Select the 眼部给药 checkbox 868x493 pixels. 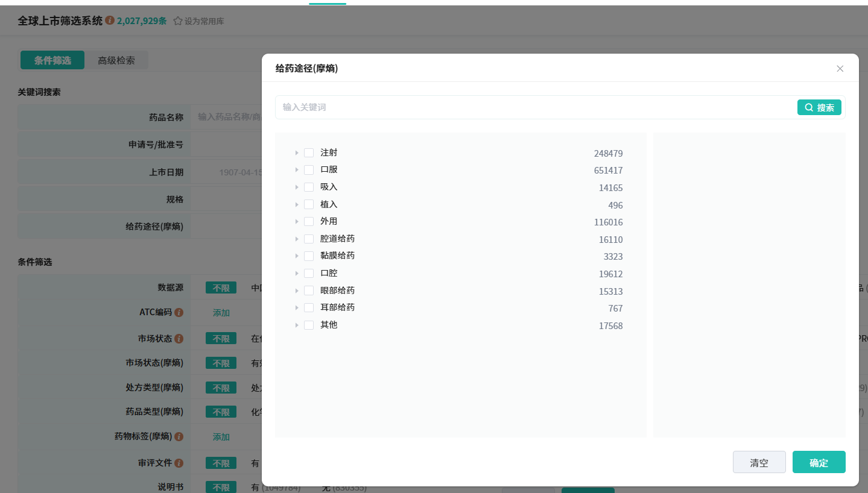click(x=309, y=290)
